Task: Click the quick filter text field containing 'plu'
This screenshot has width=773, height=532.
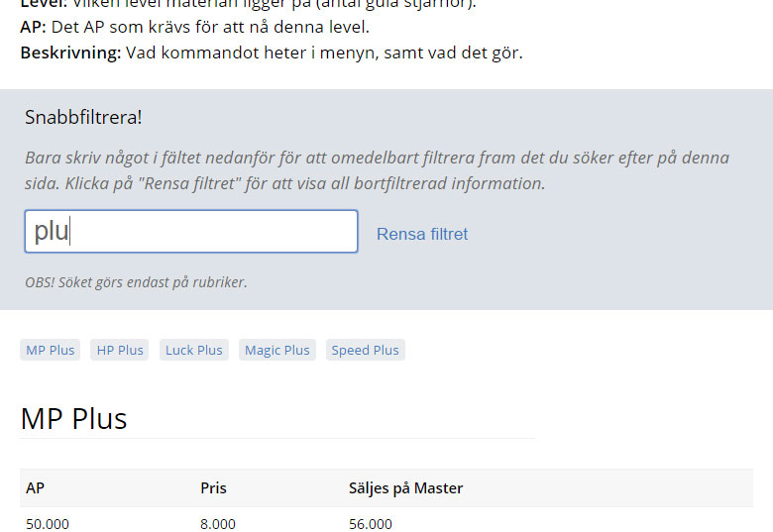Action: tap(190, 232)
